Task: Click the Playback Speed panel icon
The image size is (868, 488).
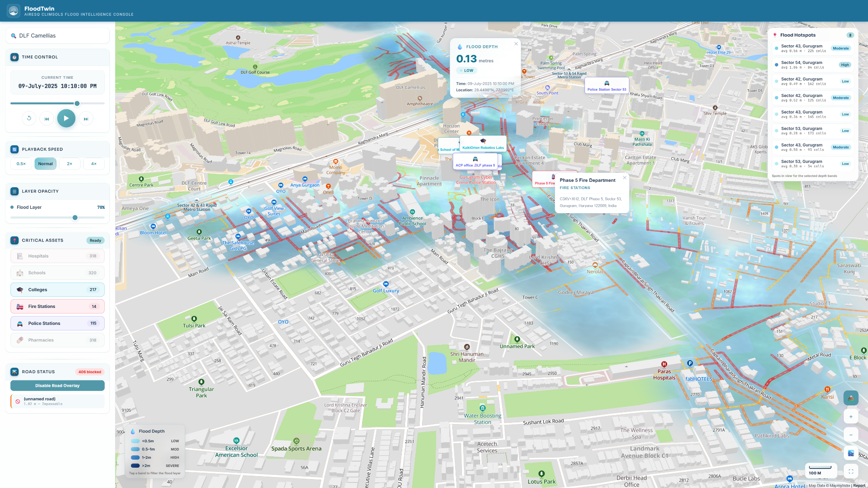Action: (x=14, y=149)
